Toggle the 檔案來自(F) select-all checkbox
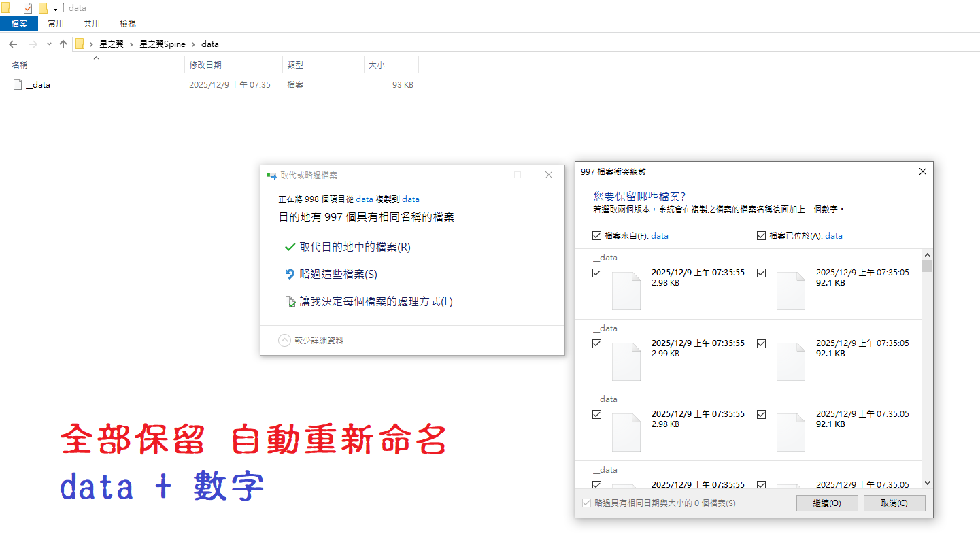 click(x=597, y=236)
